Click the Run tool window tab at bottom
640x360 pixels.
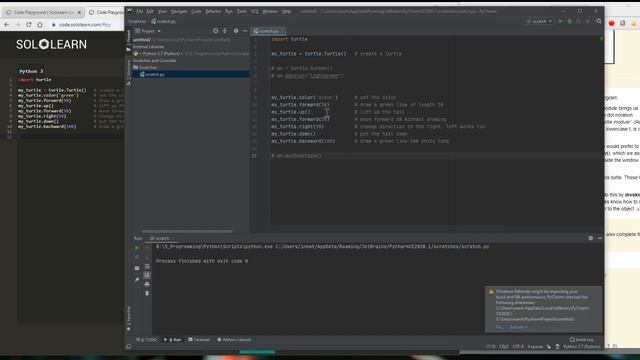[173, 340]
